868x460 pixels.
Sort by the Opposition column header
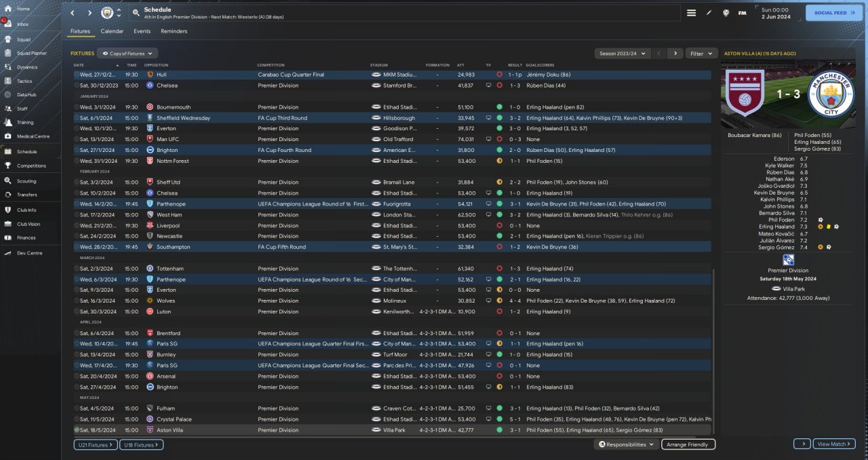pos(155,65)
